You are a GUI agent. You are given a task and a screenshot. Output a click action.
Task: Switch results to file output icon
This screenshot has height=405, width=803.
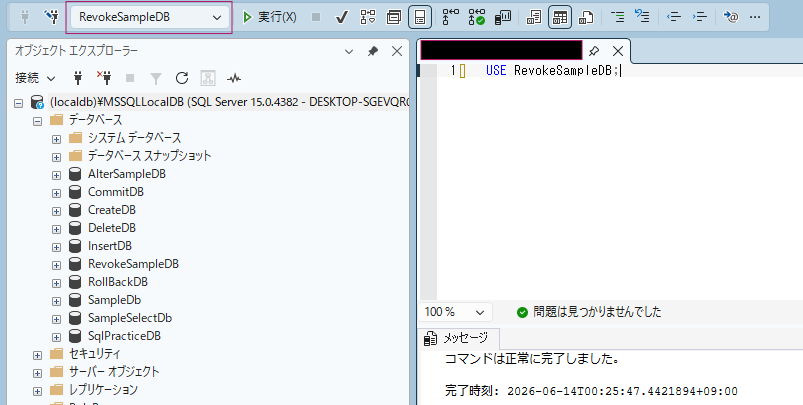tap(586, 17)
